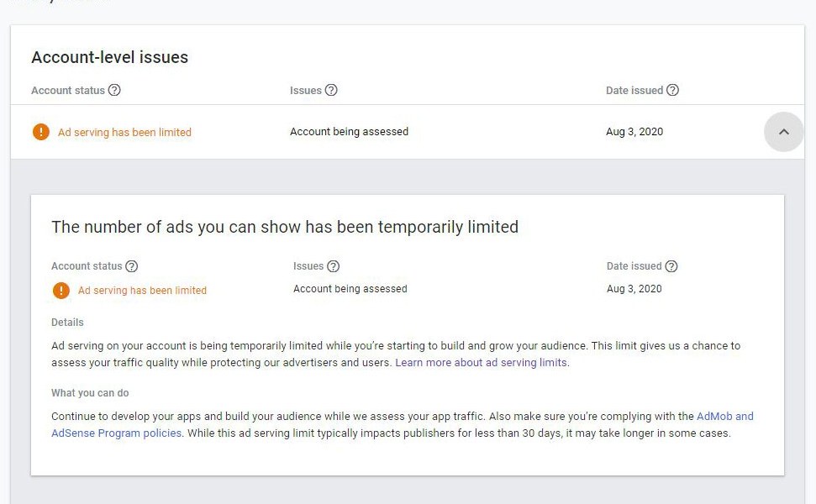Click the temporarily limited ads card heading

point(285,227)
